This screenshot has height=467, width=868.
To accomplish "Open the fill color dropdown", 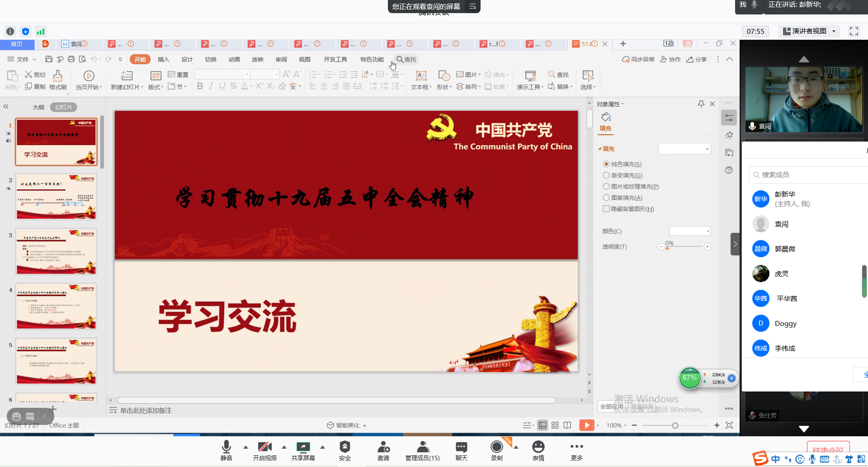I will tap(690, 231).
